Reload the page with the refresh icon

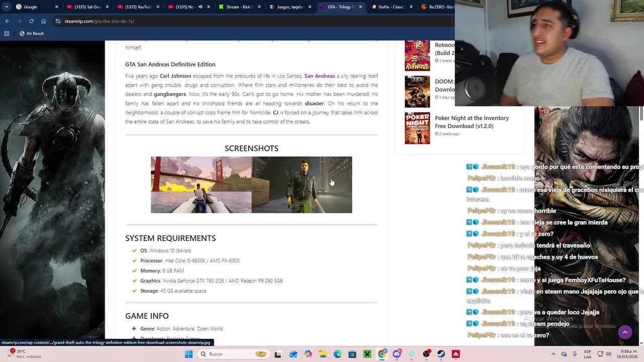click(x=31, y=21)
